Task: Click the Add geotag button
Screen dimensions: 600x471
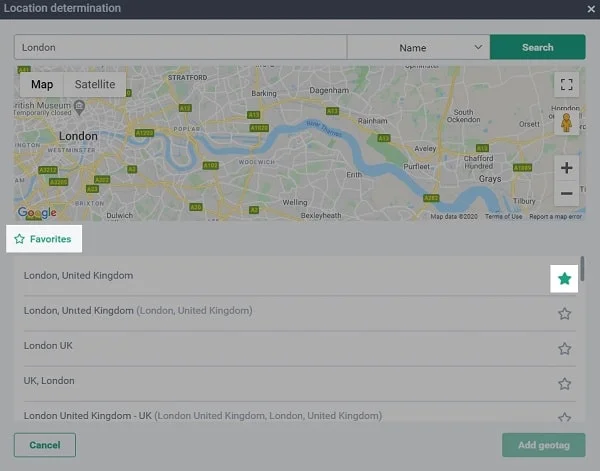Action: tap(543, 445)
